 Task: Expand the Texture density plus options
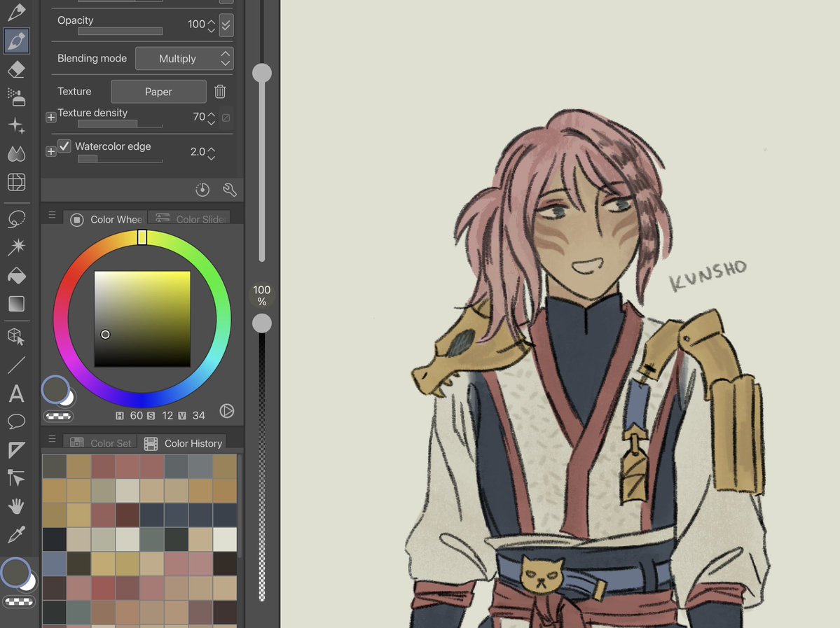51,117
